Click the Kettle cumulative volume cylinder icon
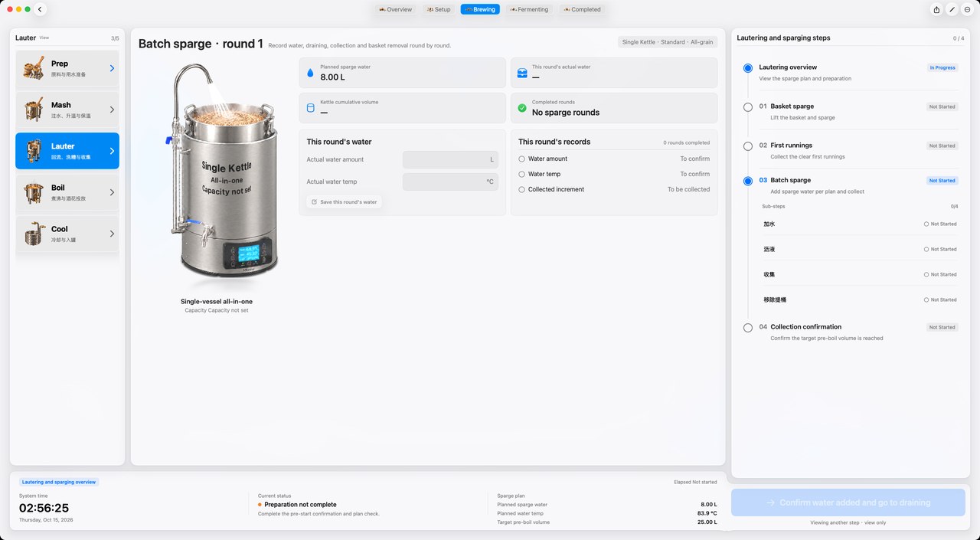 [x=310, y=108]
